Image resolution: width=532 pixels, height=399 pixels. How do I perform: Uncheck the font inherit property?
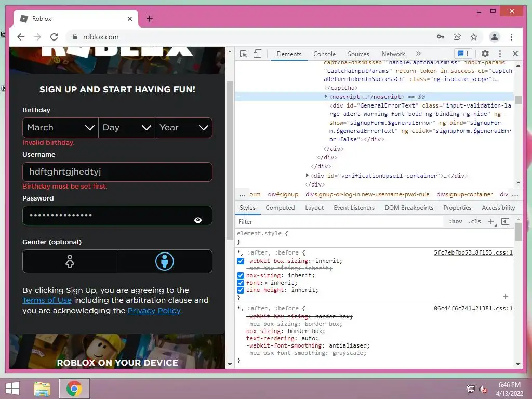point(241,283)
